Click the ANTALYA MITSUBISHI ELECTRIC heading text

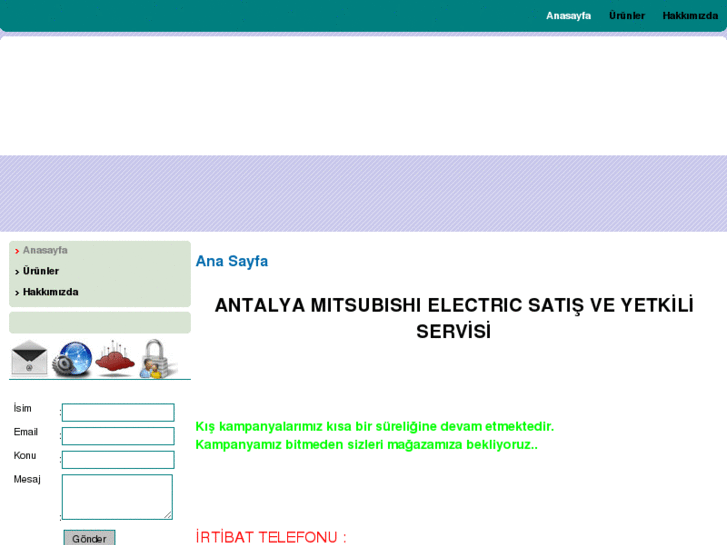(x=454, y=318)
